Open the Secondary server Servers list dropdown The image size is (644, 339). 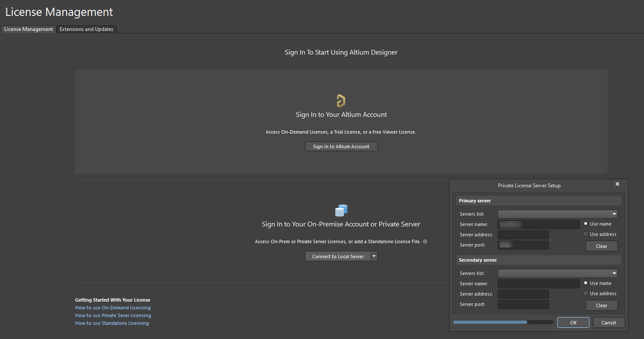[x=558, y=273]
